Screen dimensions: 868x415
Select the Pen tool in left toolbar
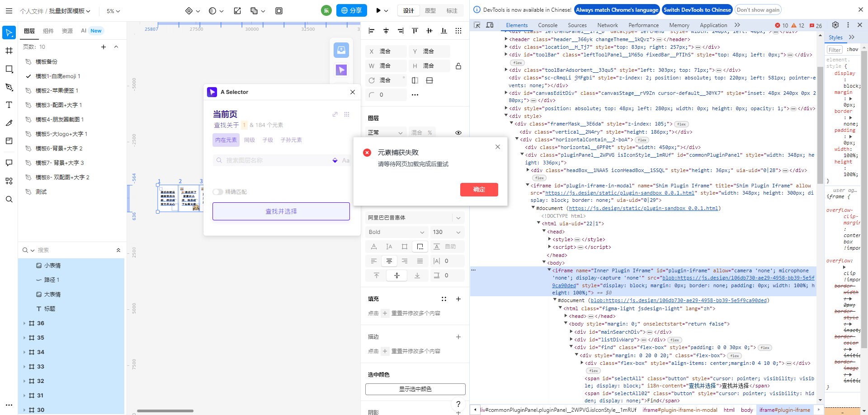tap(9, 87)
